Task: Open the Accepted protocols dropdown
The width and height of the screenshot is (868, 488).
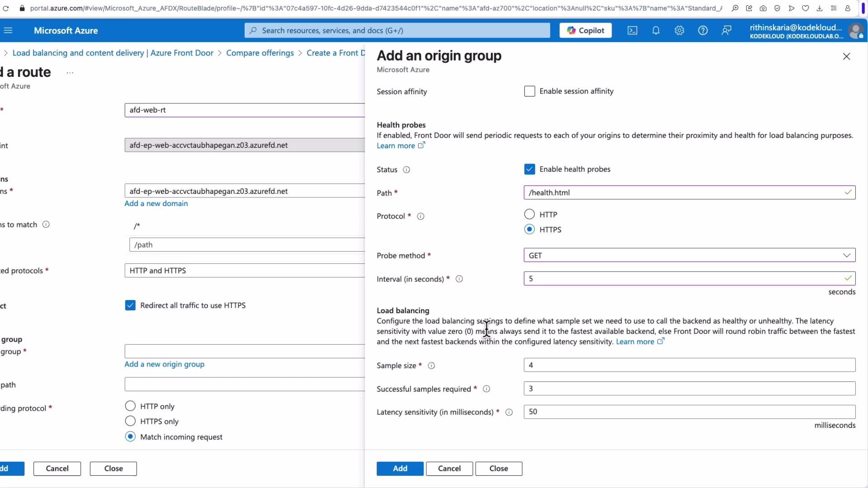Action: click(245, 271)
